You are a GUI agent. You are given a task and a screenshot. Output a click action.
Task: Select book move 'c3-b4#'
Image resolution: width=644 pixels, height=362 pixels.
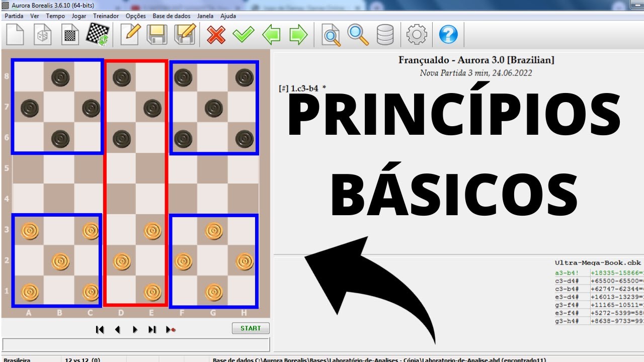[x=567, y=289]
